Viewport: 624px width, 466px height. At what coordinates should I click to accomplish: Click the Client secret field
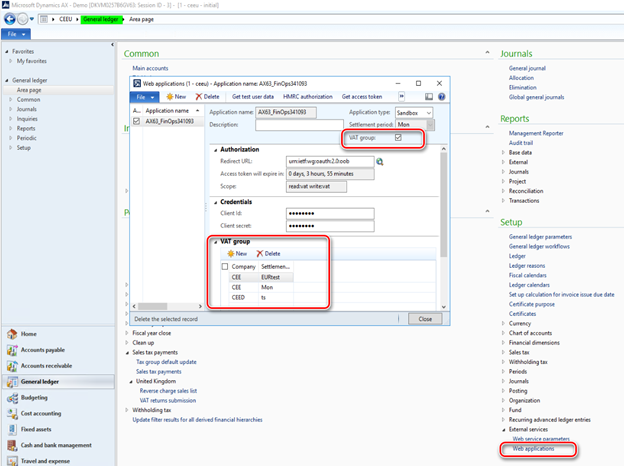click(x=330, y=226)
